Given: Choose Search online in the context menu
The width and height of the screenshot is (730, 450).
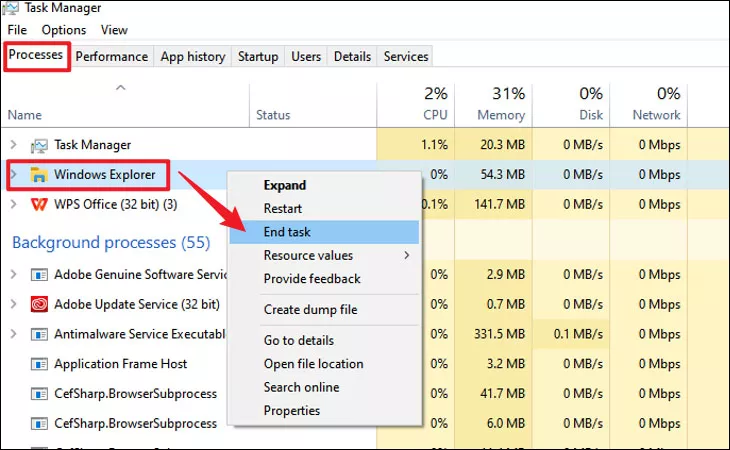Looking at the screenshot, I should [324, 387].
